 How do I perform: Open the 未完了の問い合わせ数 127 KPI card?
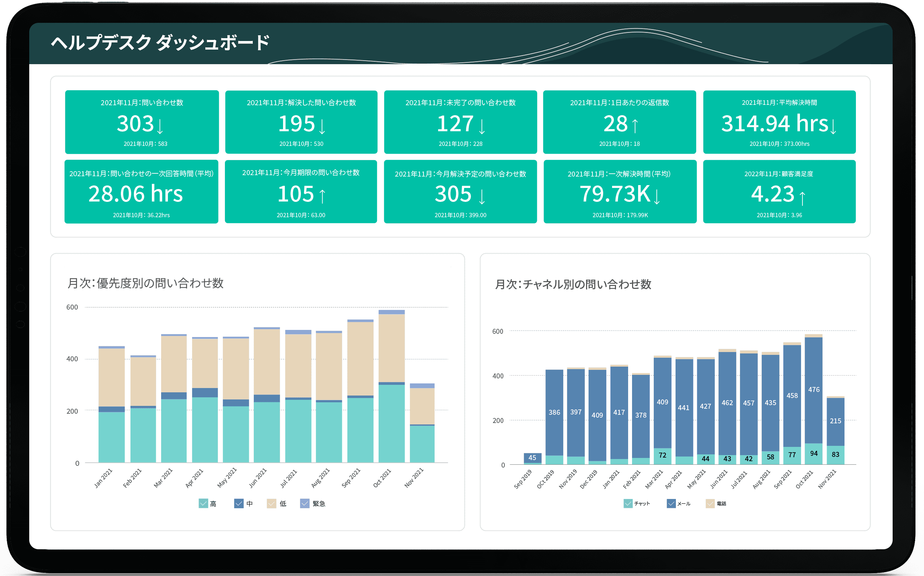coord(460,122)
